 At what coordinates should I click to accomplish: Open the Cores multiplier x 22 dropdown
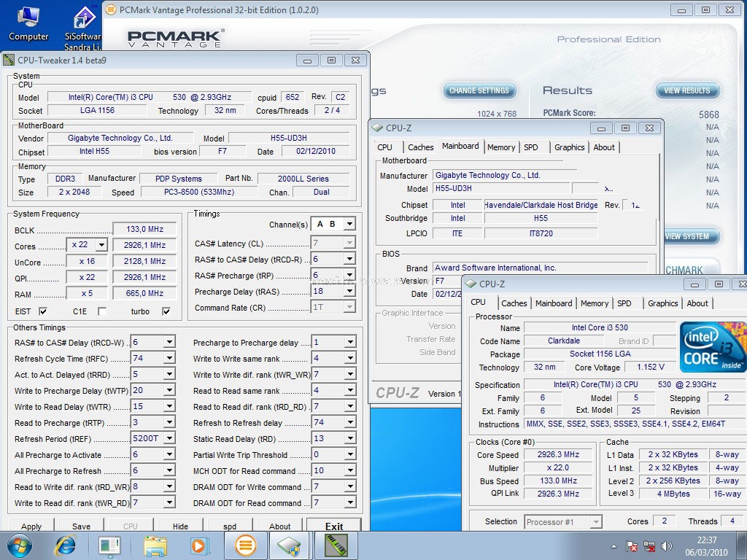pyautogui.click(x=101, y=245)
